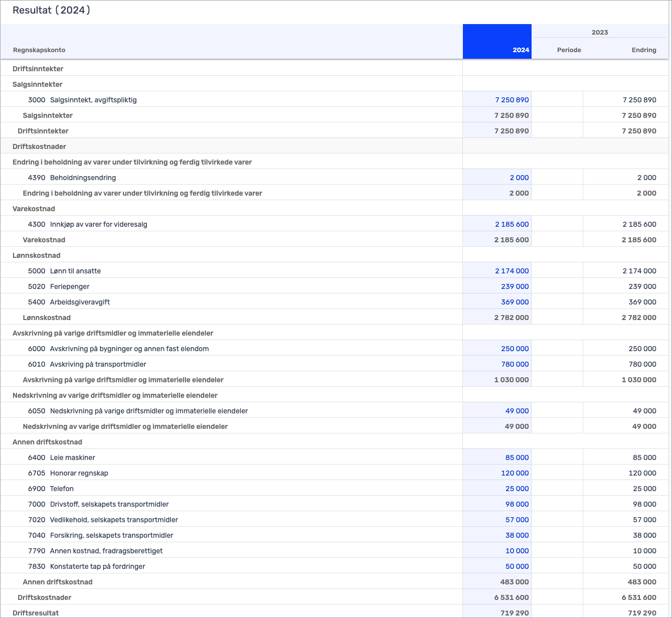The image size is (672, 618).
Task: Click 2024 value for 6400 Leie maskiner
Action: tap(517, 457)
